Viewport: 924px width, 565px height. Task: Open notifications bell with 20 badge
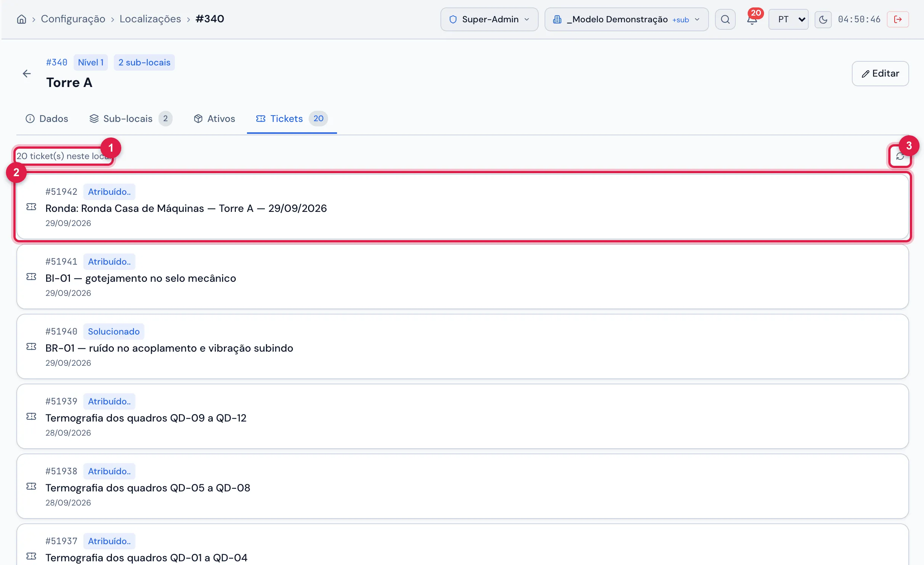(752, 19)
